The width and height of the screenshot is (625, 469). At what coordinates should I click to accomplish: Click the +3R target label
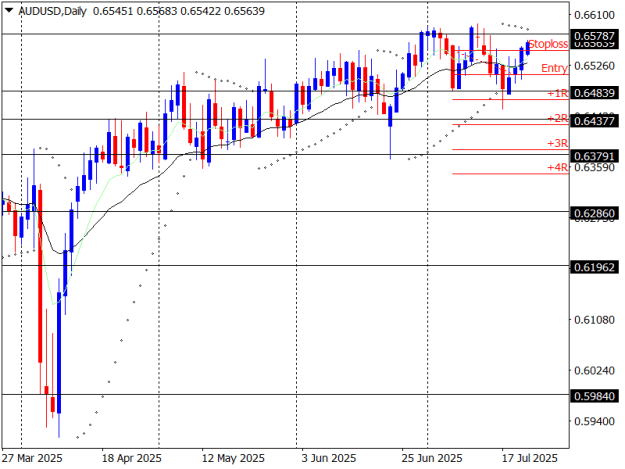coord(557,143)
